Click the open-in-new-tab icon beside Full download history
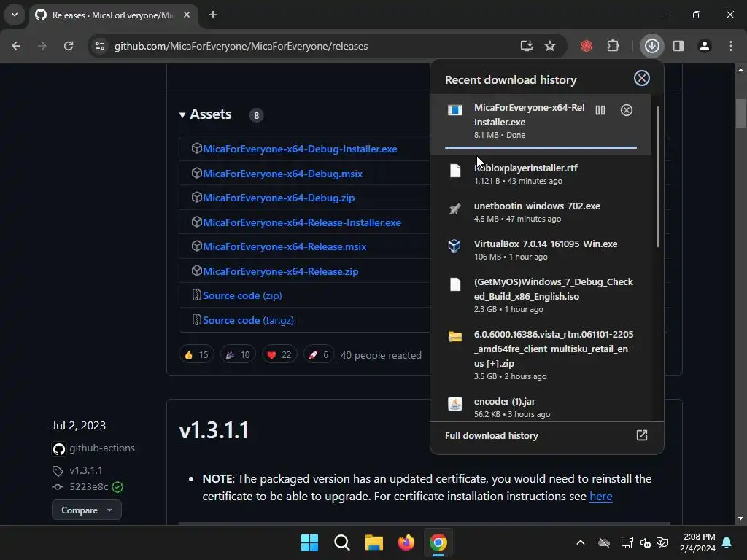747x560 pixels. [642, 435]
